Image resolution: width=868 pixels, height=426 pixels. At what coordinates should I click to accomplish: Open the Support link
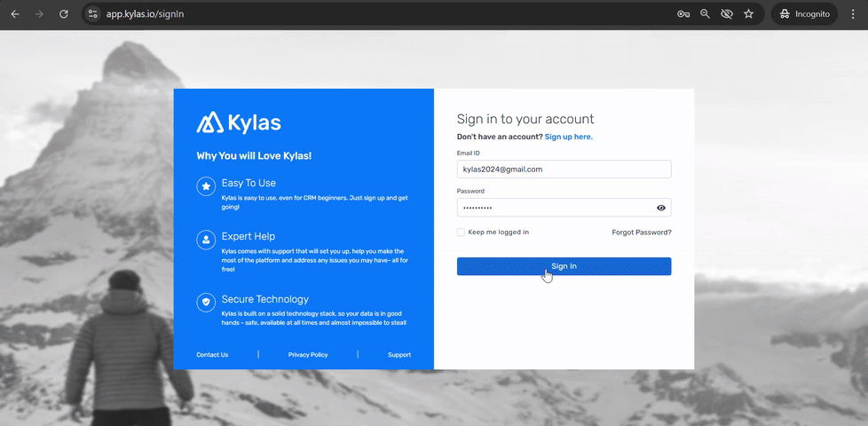point(399,355)
